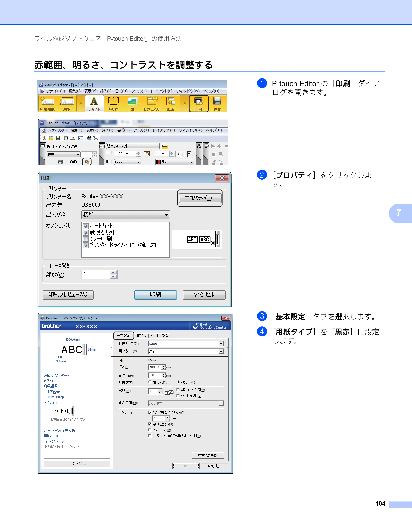Select the 縦方向 orientation radio button

click(150, 382)
